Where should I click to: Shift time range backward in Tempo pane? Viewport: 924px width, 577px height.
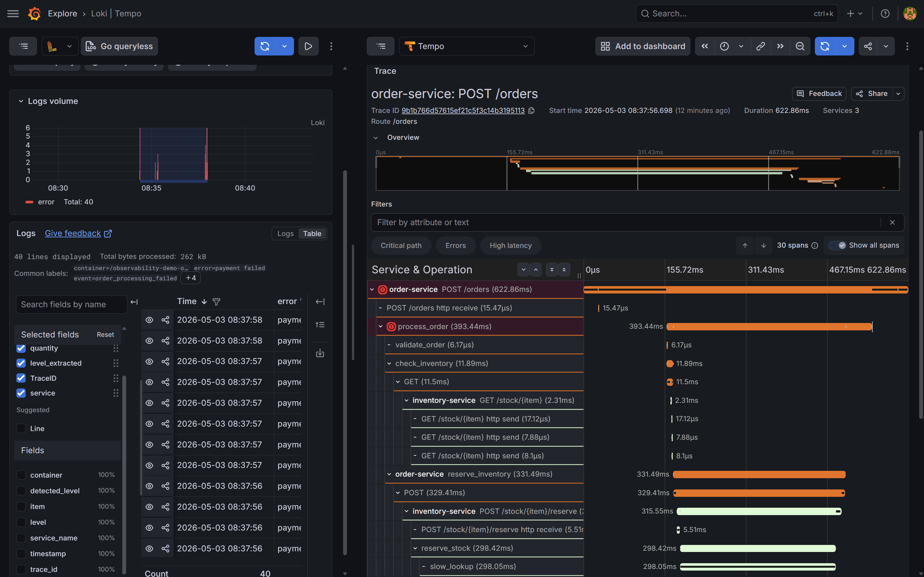[x=705, y=46]
